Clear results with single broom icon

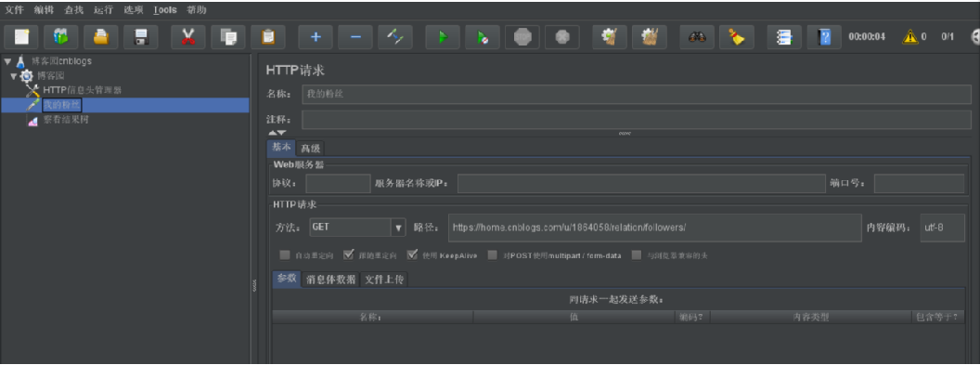pos(610,37)
